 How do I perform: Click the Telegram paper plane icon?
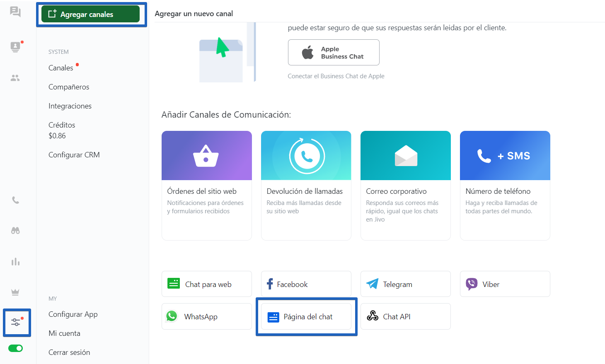click(372, 284)
